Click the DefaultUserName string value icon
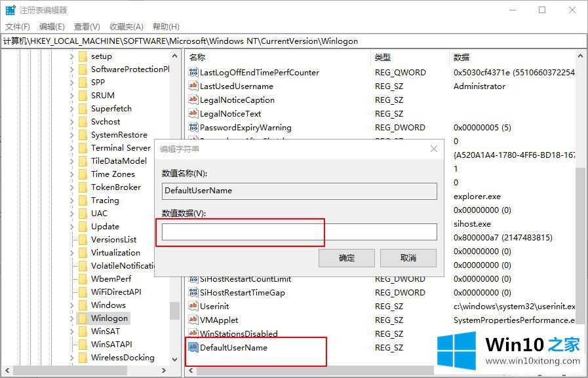Screen dimensions: 588x378 coord(193,347)
